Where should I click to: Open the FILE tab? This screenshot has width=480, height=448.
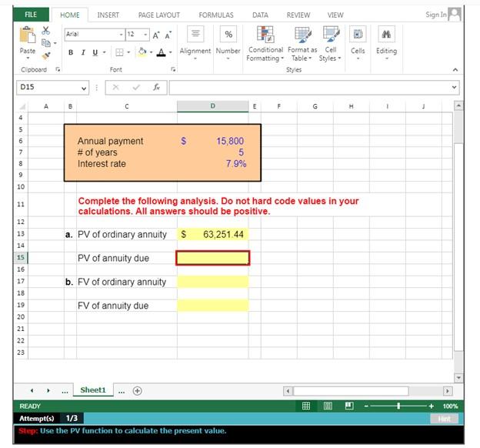(31, 15)
